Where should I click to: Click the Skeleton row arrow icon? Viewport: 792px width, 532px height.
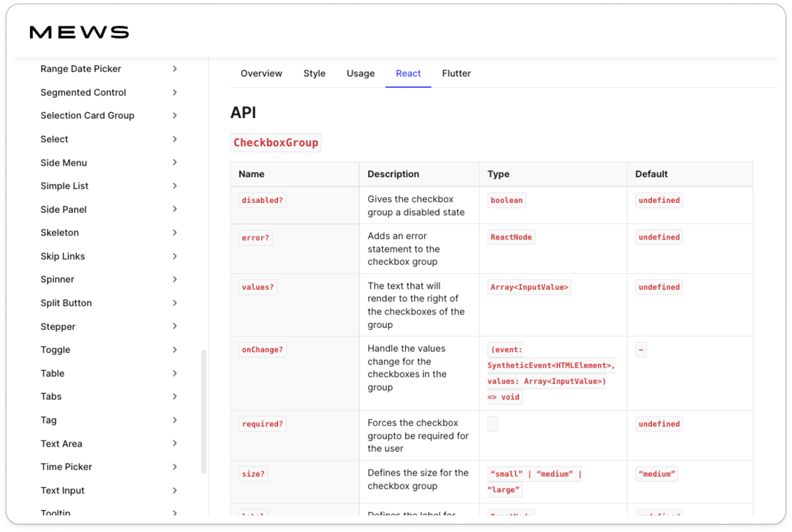(x=175, y=233)
